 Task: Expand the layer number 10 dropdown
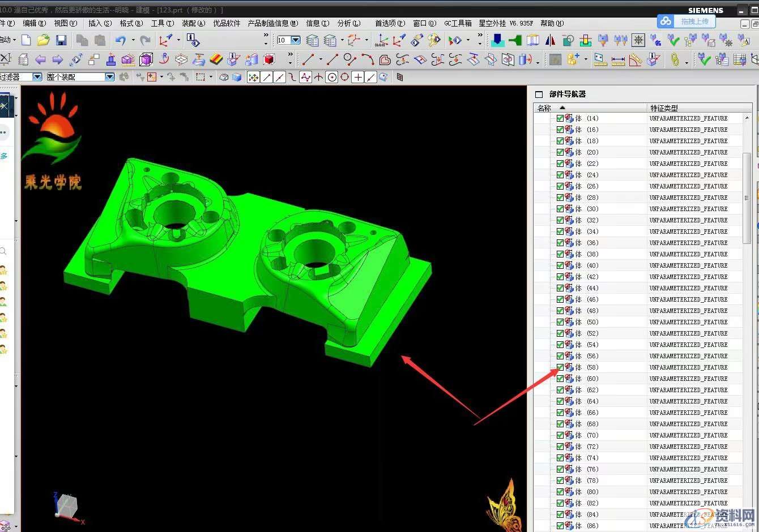click(x=295, y=40)
